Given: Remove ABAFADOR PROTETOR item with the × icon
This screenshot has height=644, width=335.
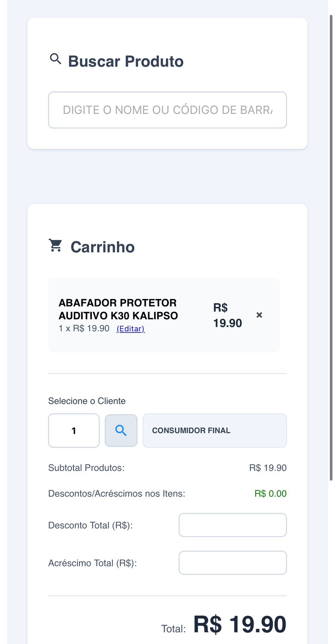Looking at the screenshot, I should click(x=259, y=315).
